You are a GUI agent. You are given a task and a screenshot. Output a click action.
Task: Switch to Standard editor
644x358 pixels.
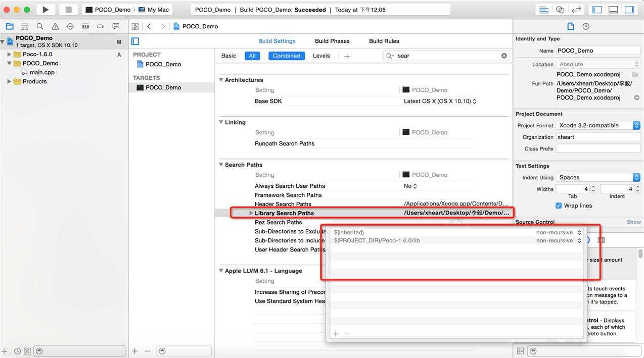click(544, 10)
